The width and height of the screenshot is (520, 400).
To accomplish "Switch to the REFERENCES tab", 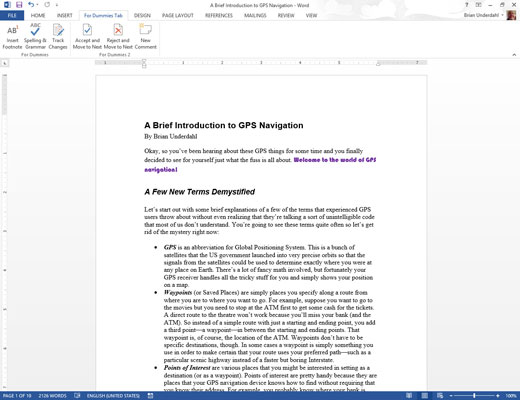I will click(x=219, y=15).
